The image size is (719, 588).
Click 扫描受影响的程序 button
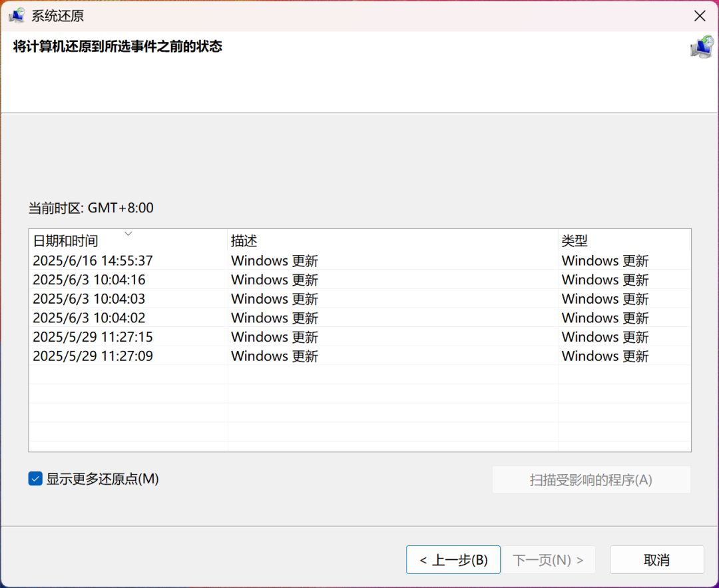pyautogui.click(x=591, y=480)
